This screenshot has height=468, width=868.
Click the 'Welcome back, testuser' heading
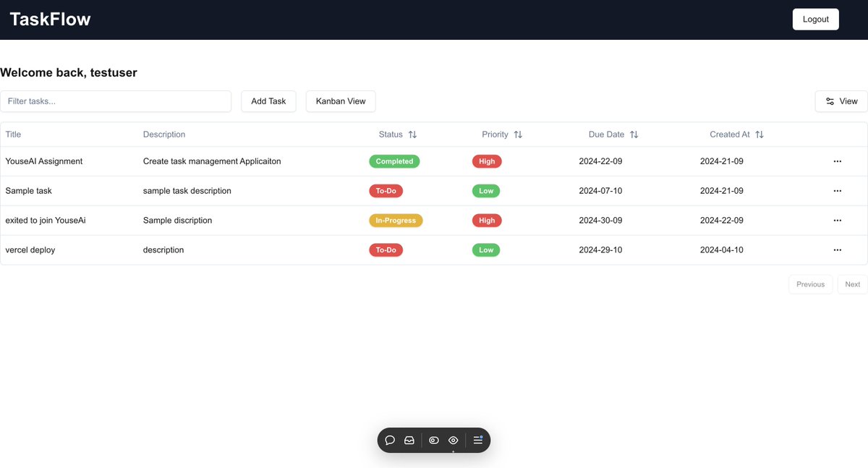[69, 72]
